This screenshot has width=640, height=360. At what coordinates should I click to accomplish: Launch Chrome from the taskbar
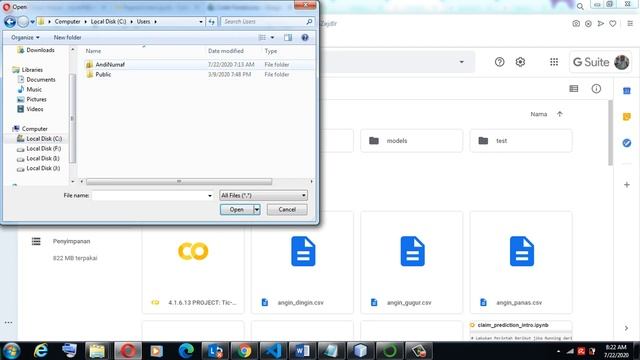244,351
